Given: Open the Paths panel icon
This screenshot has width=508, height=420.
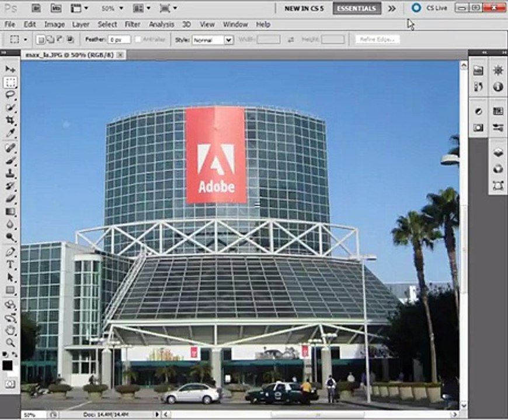Looking at the screenshot, I should 498,185.
